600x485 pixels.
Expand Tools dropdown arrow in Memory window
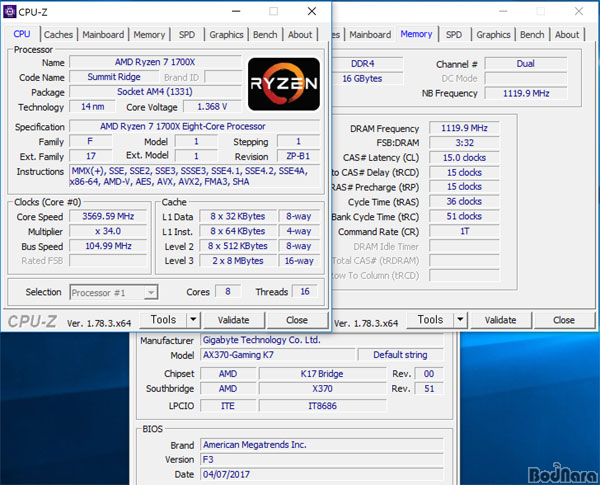461,320
